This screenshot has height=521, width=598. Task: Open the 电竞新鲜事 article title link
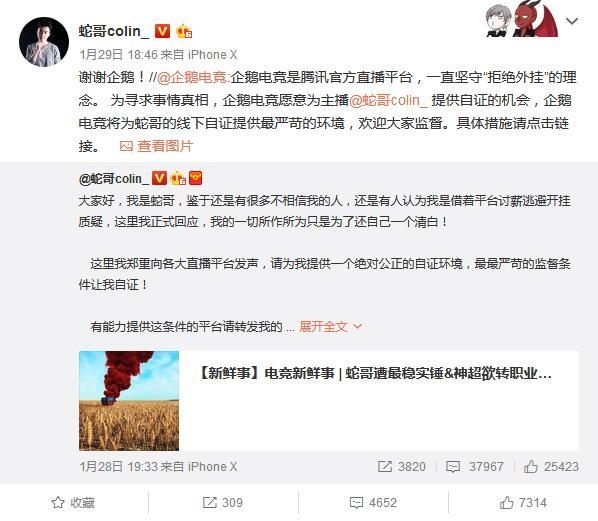(x=375, y=373)
